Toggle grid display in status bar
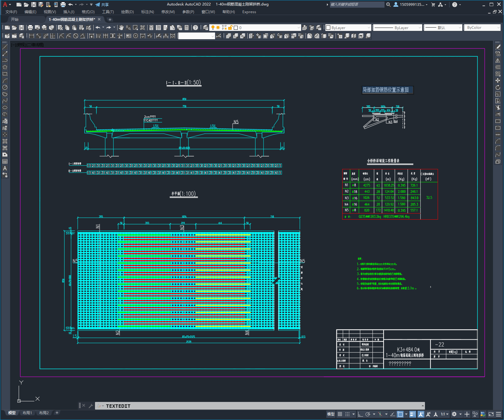 point(340,414)
